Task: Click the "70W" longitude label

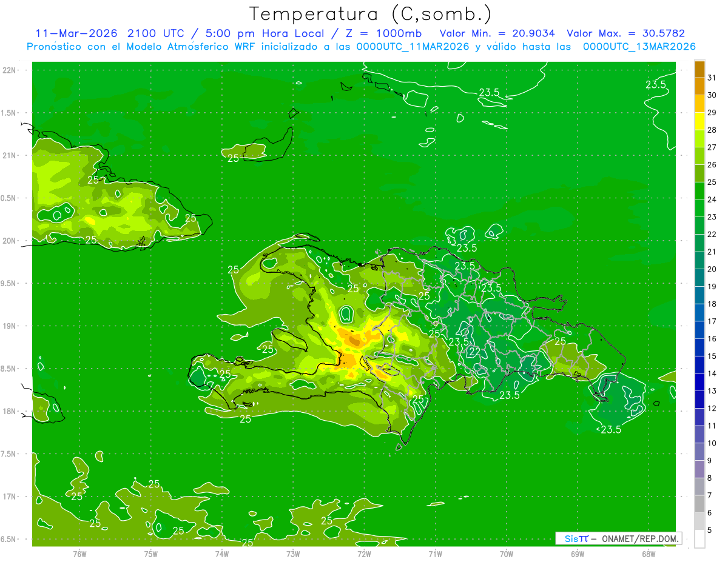Action: [x=507, y=554]
